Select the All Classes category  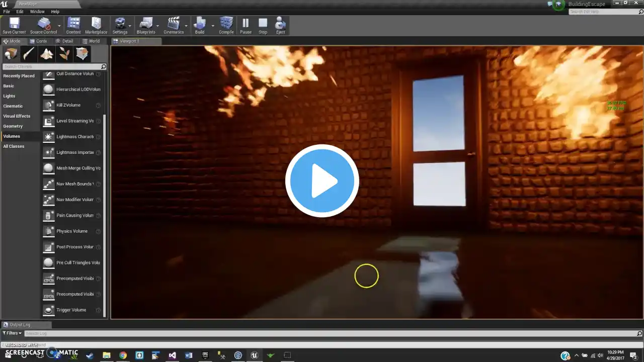[14, 146]
